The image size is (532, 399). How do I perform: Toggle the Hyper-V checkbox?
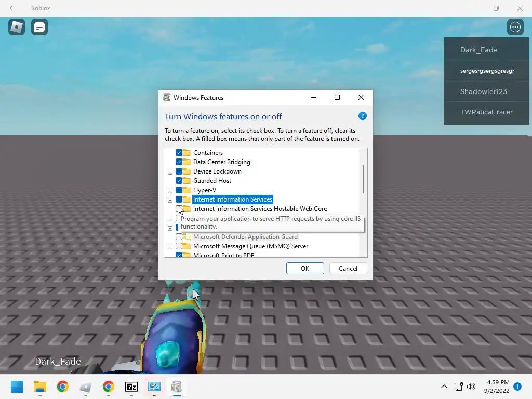[179, 190]
